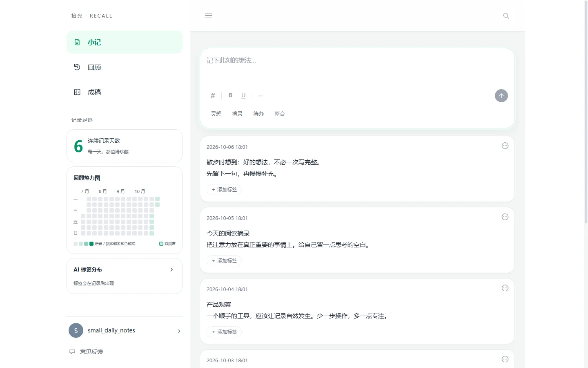Open options menu for the 2026-10-03 note

tap(505, 359)
